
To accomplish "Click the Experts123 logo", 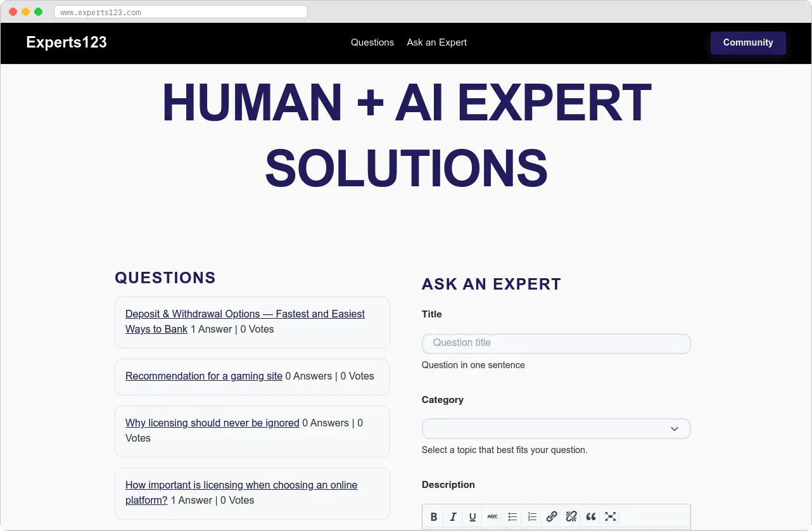I will 66,42.
